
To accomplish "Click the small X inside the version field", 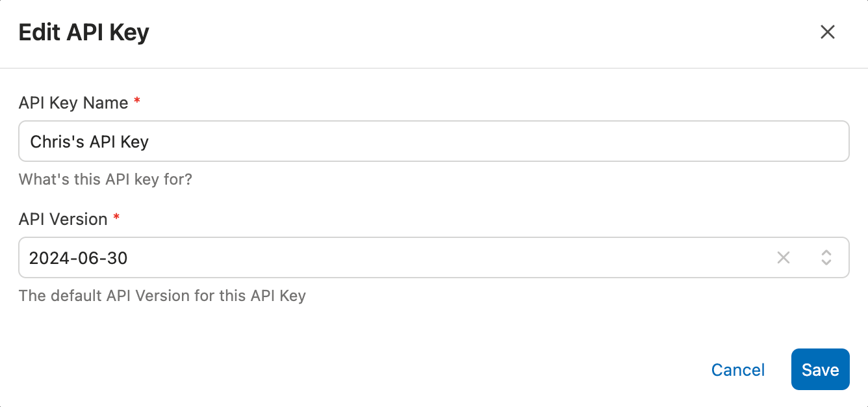I will tap(783, 257).
